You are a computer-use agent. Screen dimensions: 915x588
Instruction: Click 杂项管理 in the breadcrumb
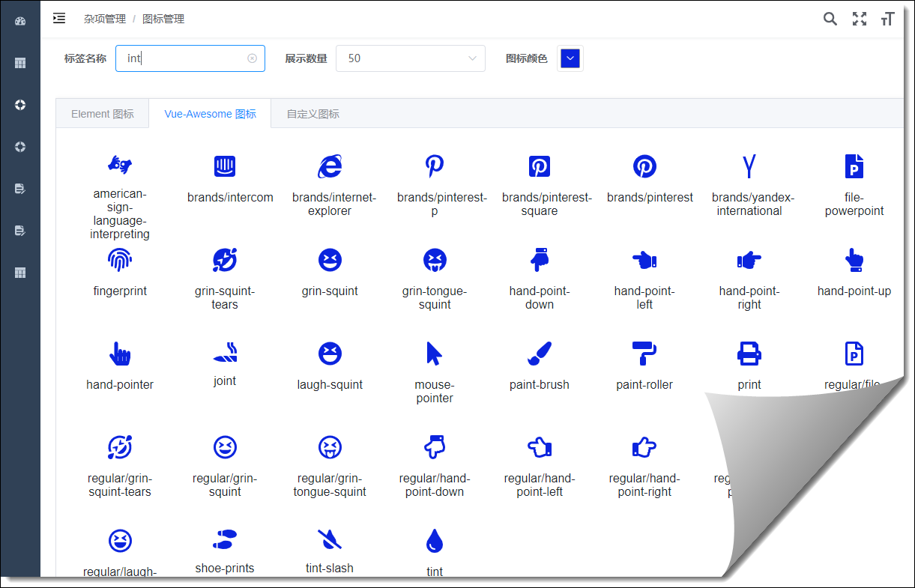click(x=105, y=19)
